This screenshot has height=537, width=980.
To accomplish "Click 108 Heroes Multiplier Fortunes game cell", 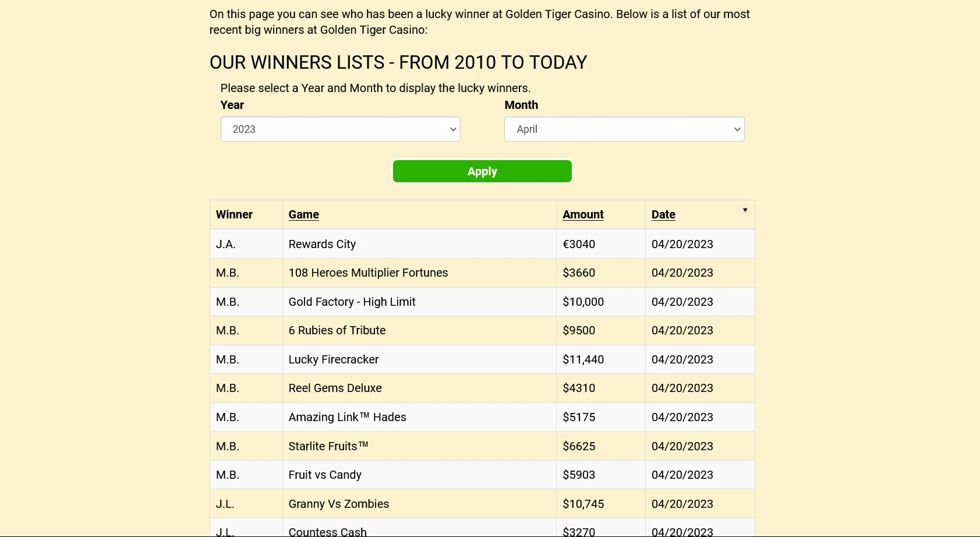I will pos(419,273).
